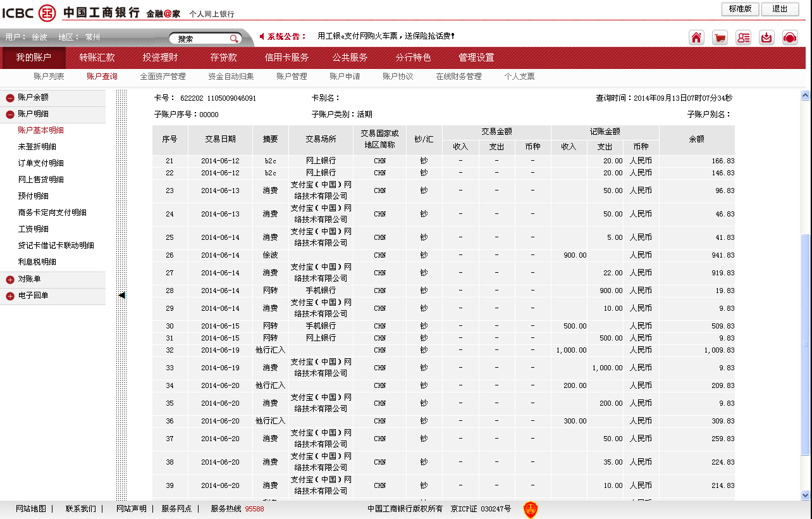Open the 管理设置 main menu
The width and height of the screenshot is (812, 519).
[476, 58]
